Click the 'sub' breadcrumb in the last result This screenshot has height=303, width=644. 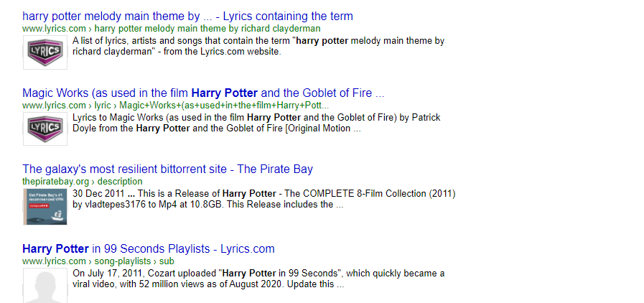click(167, 261)
